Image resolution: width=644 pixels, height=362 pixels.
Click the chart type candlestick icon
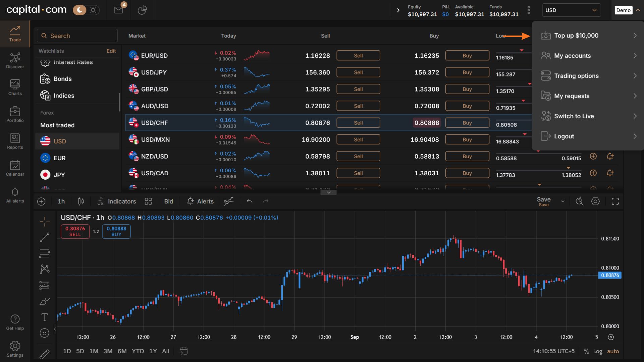pyautogui.click(x=81, y=201)
